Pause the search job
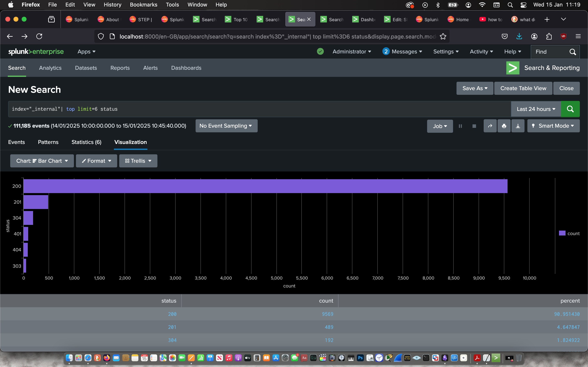The image size is (588, 367). coord(460,126)
